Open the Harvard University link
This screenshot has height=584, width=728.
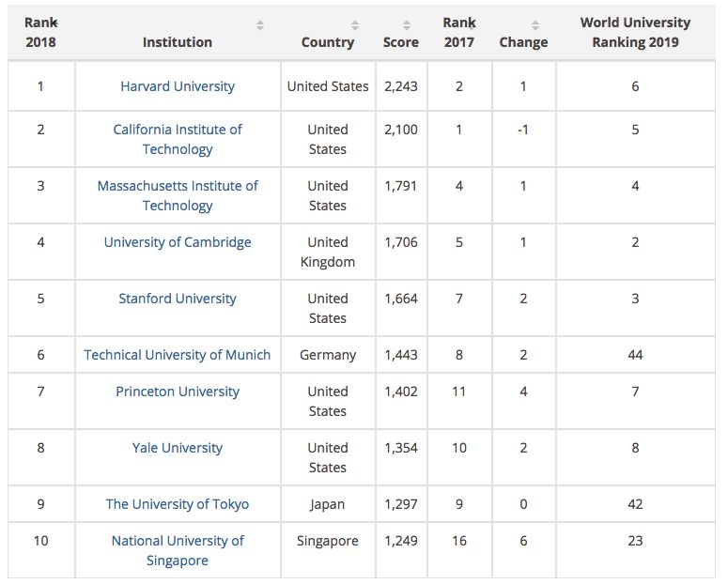tap(178, 86)
